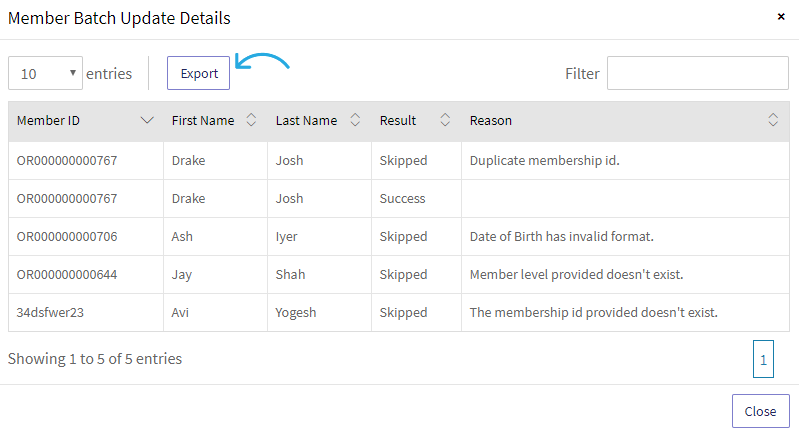Select Member ID of the Duplicate membership row
Screen dimensions: 799x433
pyautogui.click(x=67, y=160)
